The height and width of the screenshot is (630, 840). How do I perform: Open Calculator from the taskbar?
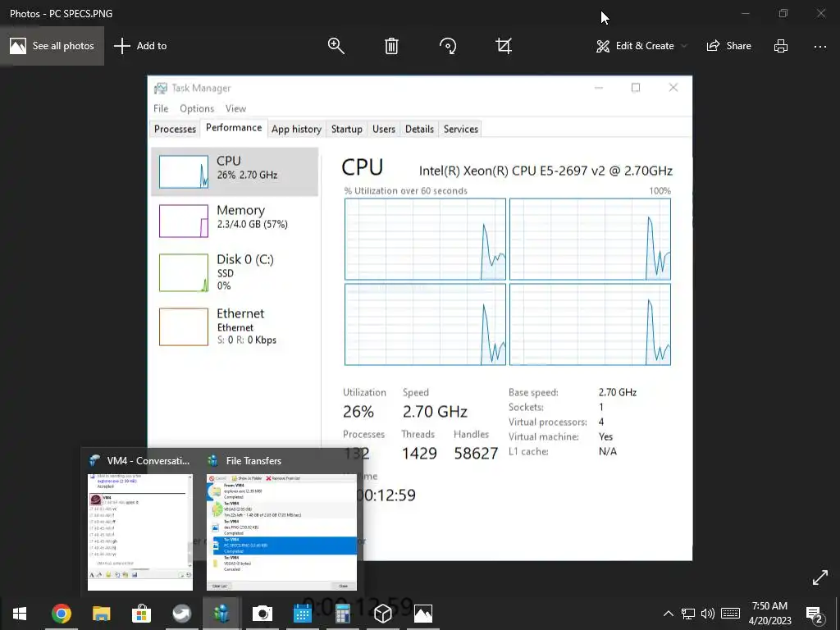point(342,614)
